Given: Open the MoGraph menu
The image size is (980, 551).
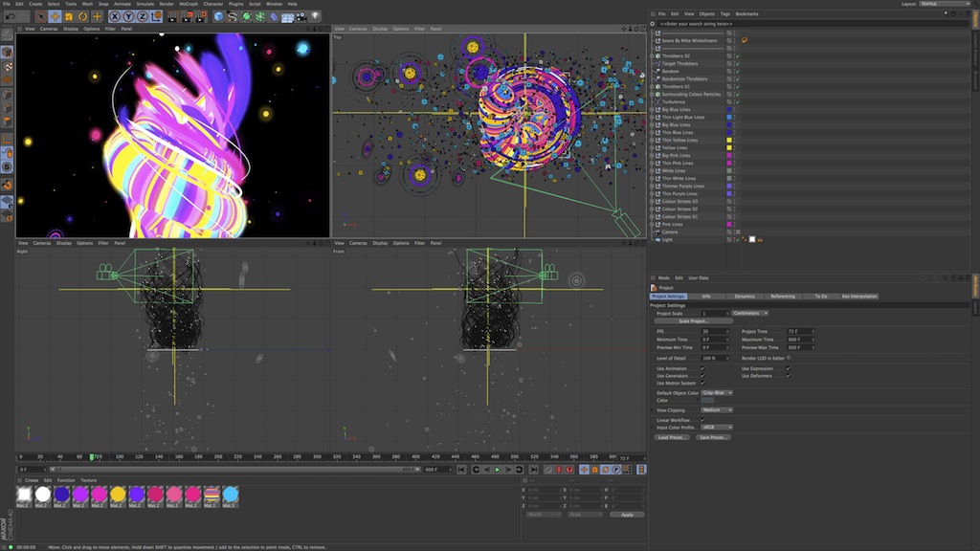Looking at the screenshot, I should (x=189, y=4).
